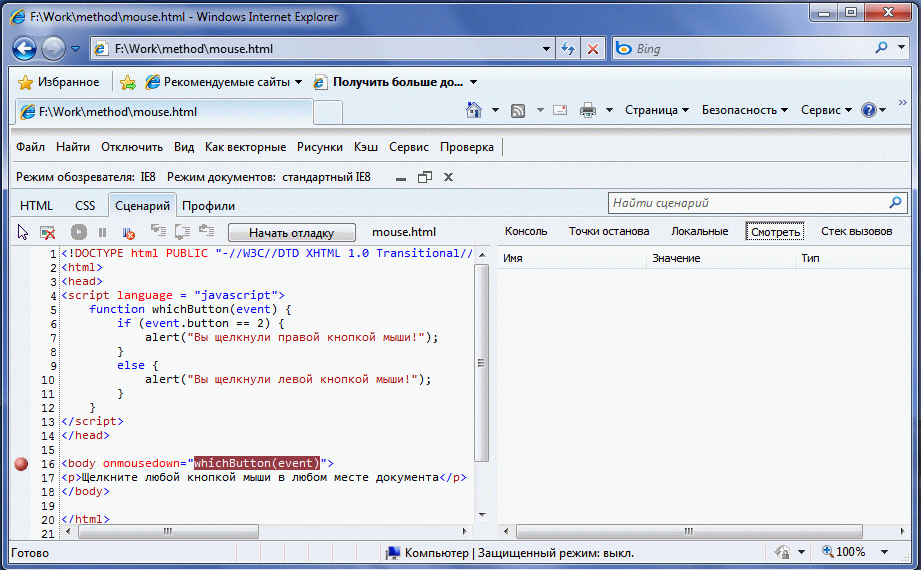Image resolution: width=921 pixels, height=570 pixels.
Task: Open the Страница menu
Action: pos(657,110)
